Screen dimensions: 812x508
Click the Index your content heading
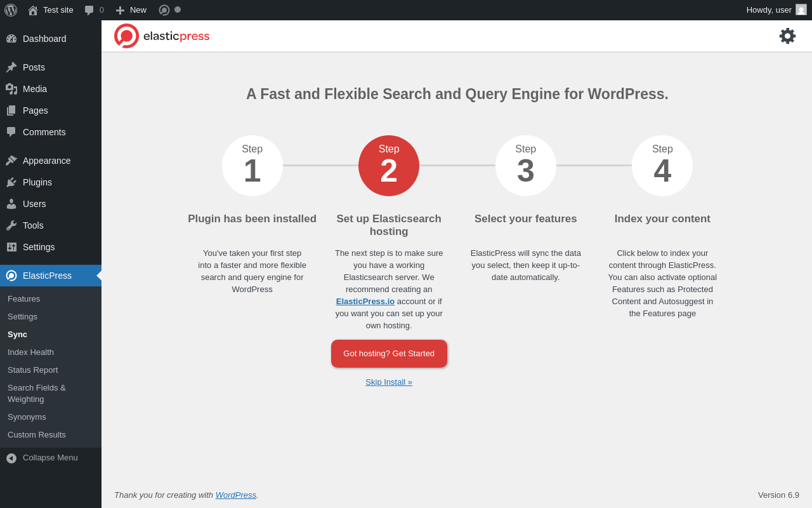tap(662, 219)
